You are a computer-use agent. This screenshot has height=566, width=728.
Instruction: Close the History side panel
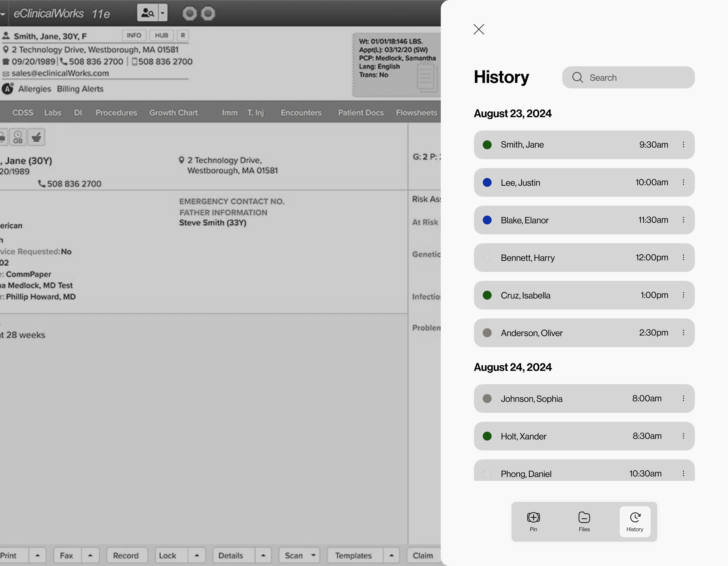[x=479, y=29]
